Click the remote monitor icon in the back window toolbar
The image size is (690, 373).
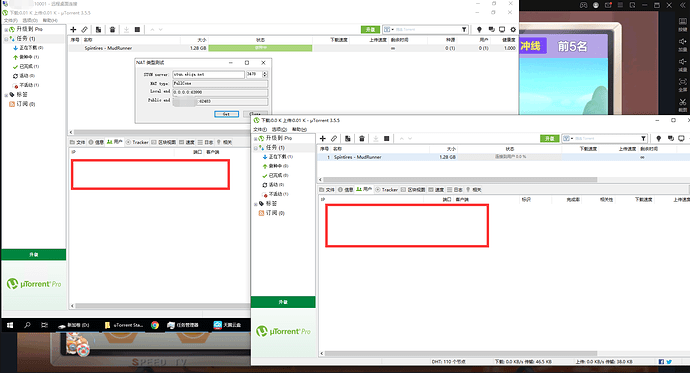(x=502, y=29)
